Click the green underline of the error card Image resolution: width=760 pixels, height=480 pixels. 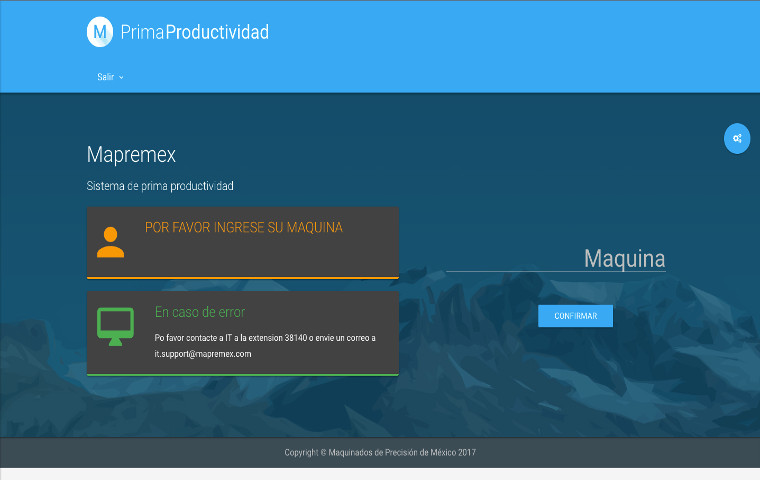tap(243, 374)
